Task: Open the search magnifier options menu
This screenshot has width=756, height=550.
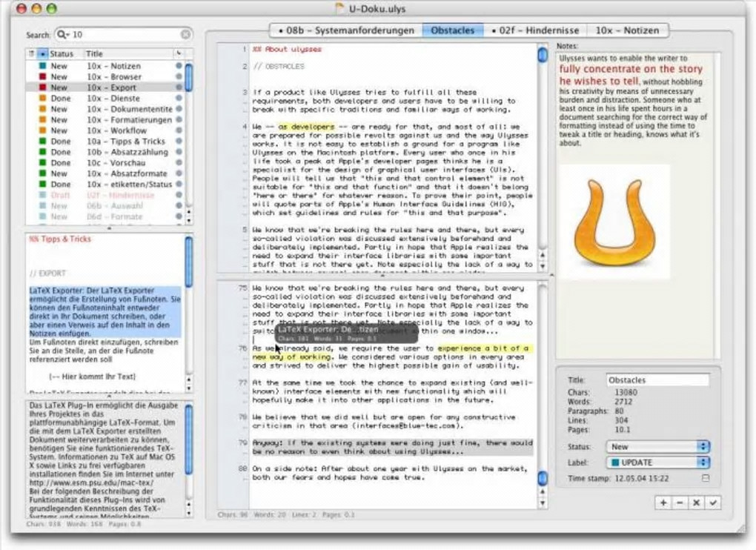Action: point(63,35)
